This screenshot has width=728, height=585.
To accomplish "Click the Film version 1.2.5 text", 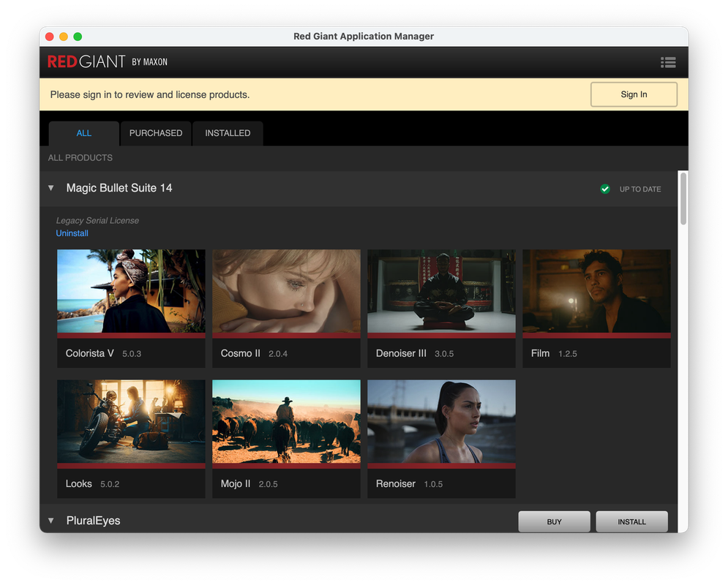I will pos(567,354).
